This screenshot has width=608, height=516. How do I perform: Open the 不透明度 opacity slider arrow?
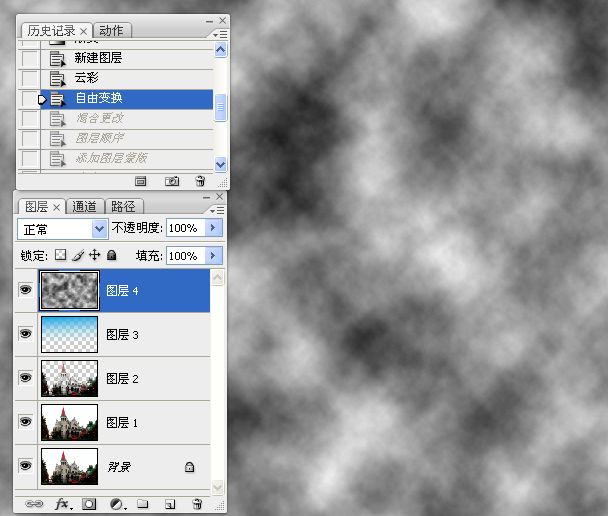(x=213, y=228)
